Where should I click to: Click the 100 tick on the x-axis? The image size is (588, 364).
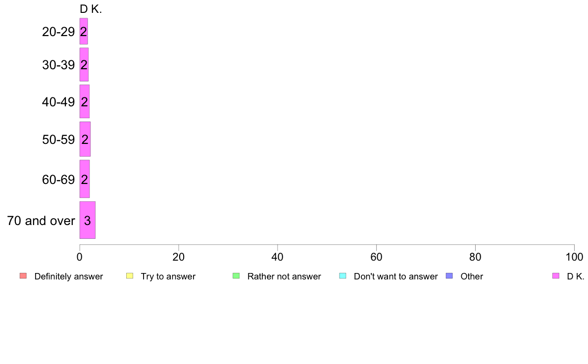tap(574, 257)
